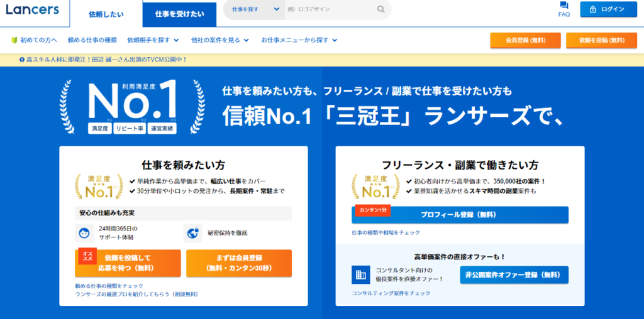Screen dimensions: 644x319
Task: Click まずは会員登録 (無料・カンタン30秒) button
Action: tap(239, 263)
